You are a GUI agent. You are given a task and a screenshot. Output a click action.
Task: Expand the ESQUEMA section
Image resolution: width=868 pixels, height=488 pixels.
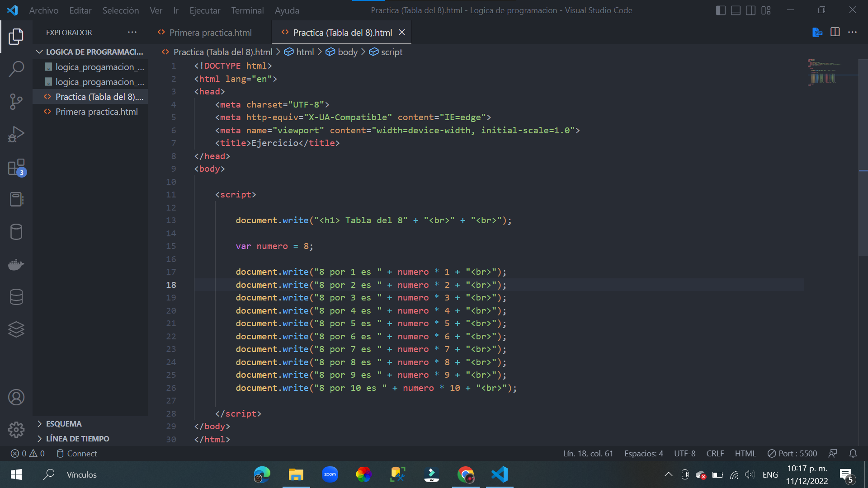click(90, 424)
